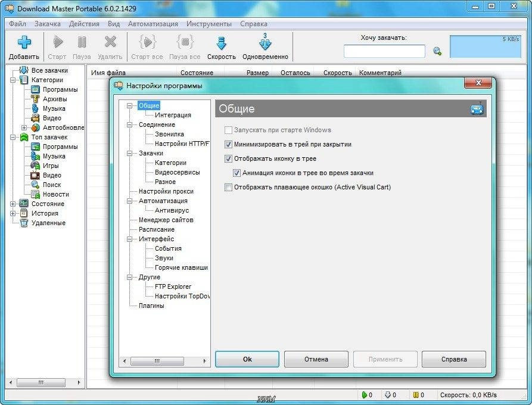Click the Старт toolbar icon
The width and height of the screenshot is (532, 405).
[x=58, y=42]
